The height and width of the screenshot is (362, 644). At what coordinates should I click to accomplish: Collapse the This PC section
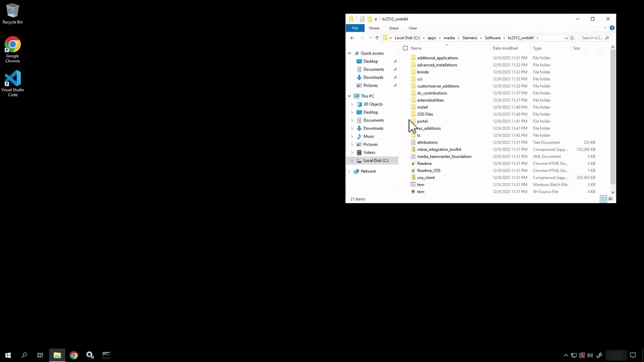pyautogui.click(x=349, y=96)
